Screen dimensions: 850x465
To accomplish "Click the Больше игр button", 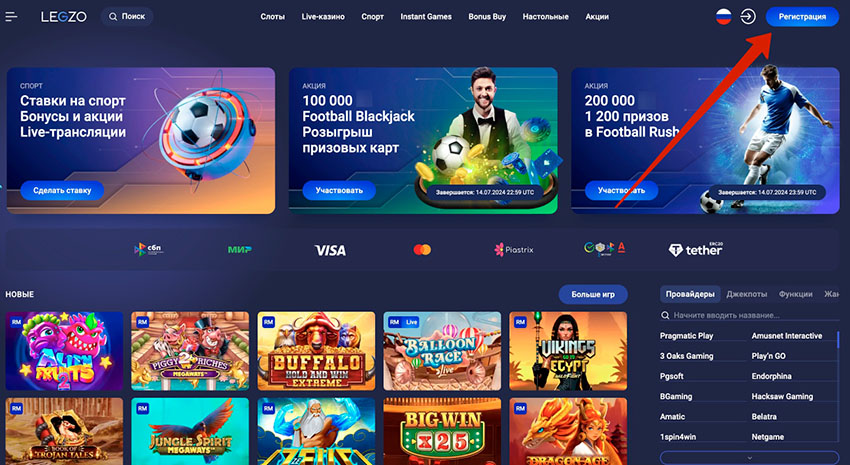I will point(593,294).
